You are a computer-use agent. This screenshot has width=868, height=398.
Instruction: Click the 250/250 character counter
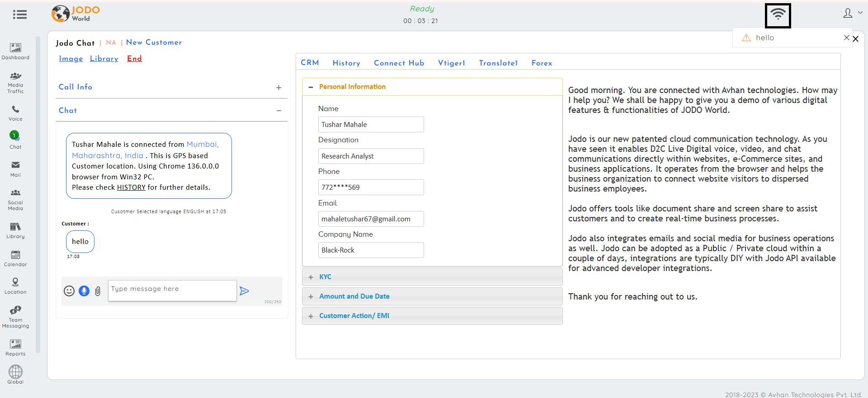(273, 302)
